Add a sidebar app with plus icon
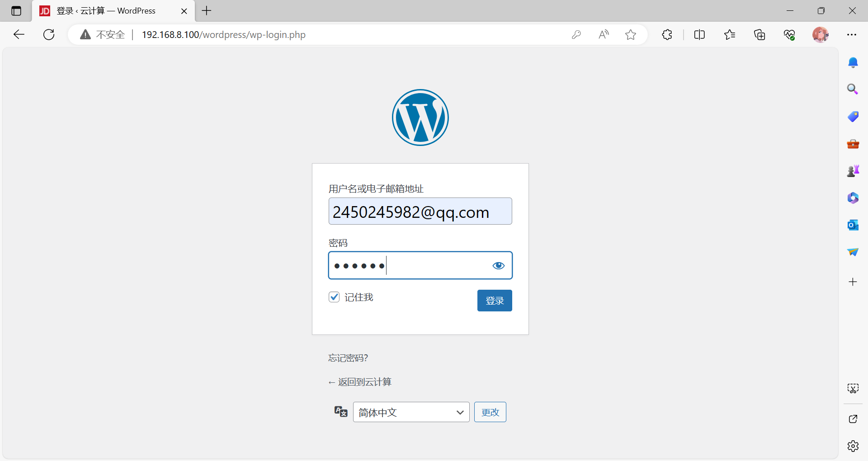The height and width of the screenshot is (461, 868). click(x=853, y=282)
